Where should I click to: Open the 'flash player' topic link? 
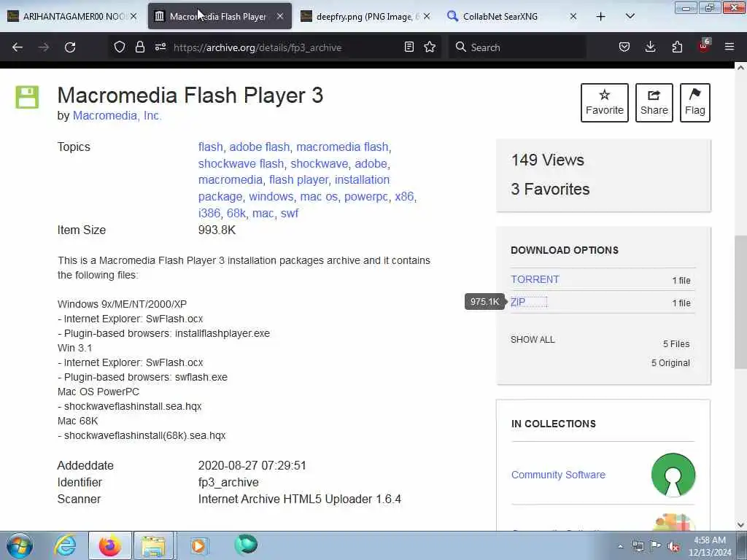298,179
